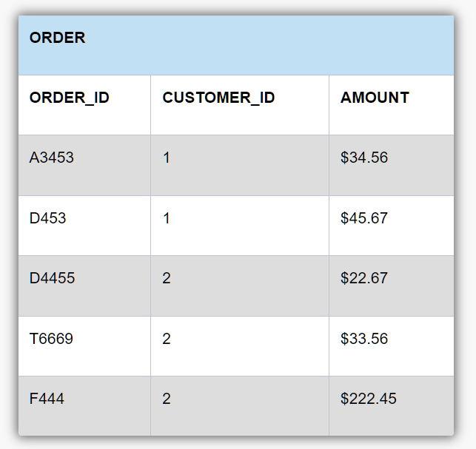The image size is (476, 449).
Task: Click customer ID cell in D4455 row
Action: (240, 286)
